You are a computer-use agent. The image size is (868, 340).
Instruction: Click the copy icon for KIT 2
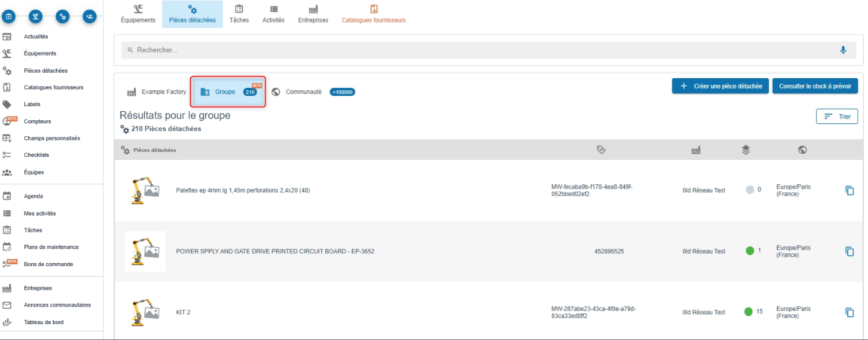[x=849, y=313]
